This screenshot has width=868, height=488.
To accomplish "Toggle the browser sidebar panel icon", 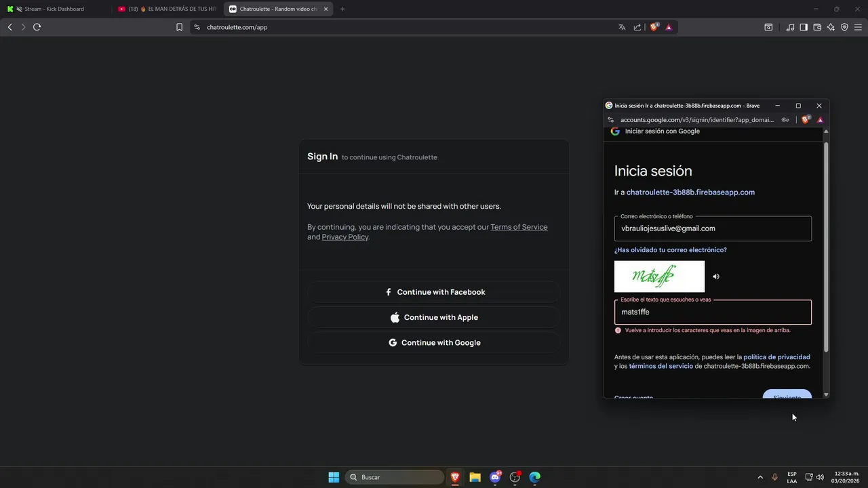I will tap(804, 27).
